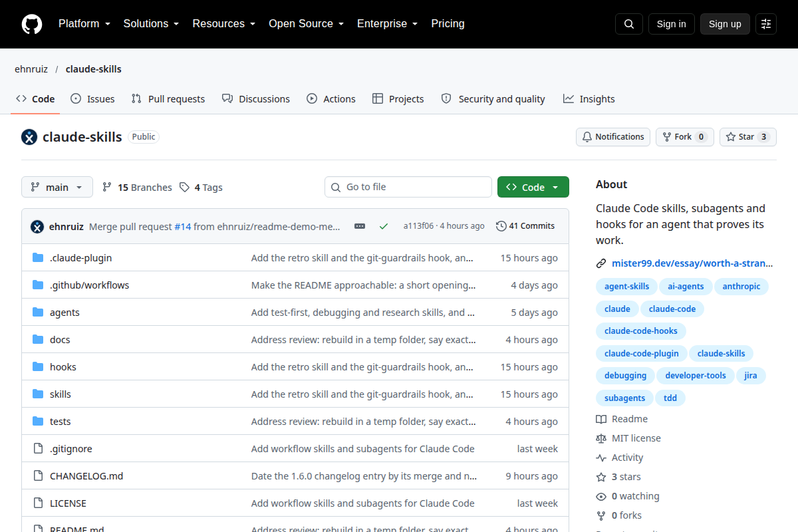Open the main branch selector
This screenshot has height=532, width=798.
[x=57, y=188]
